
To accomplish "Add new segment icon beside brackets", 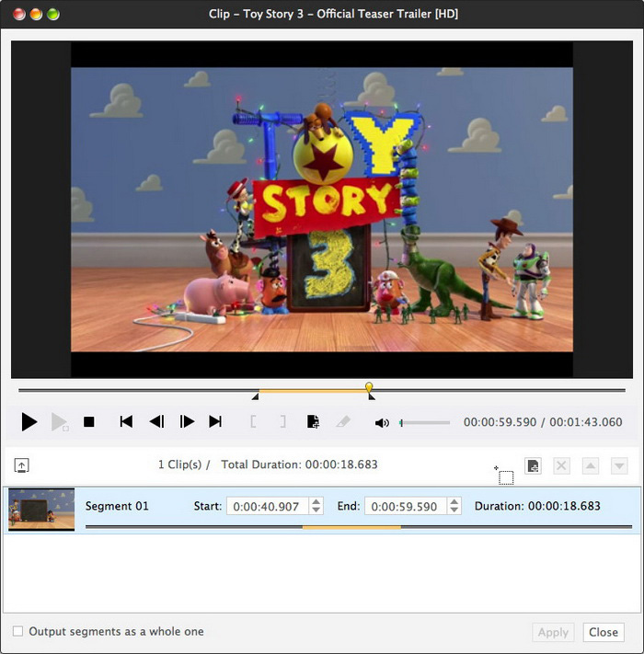I will (x=313, y=421).
